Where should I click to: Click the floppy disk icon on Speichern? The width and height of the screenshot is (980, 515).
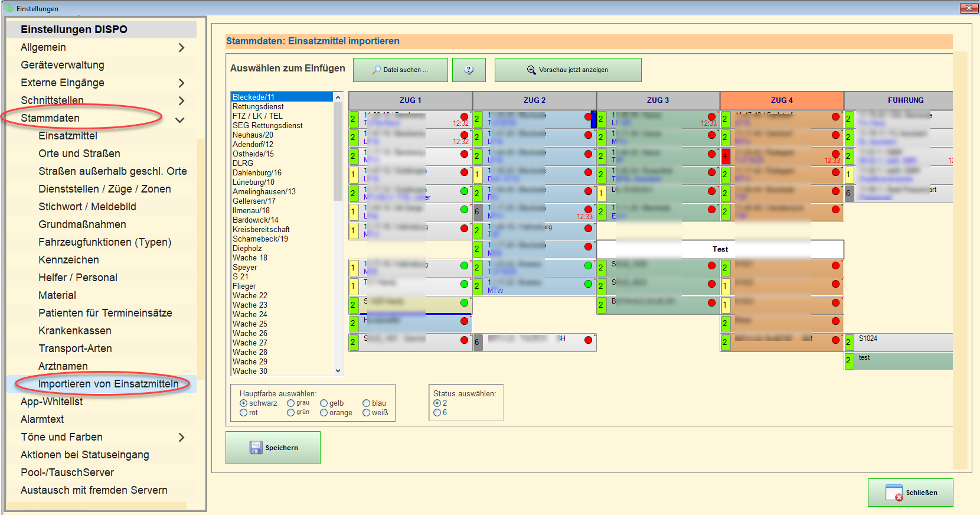256,448
